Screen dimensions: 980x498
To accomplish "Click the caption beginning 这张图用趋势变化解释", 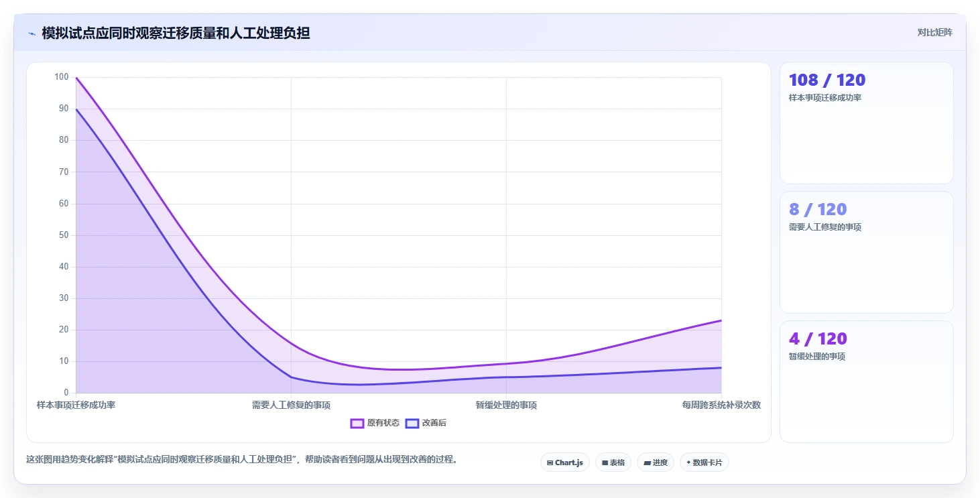I will click(x=241, y=460).
